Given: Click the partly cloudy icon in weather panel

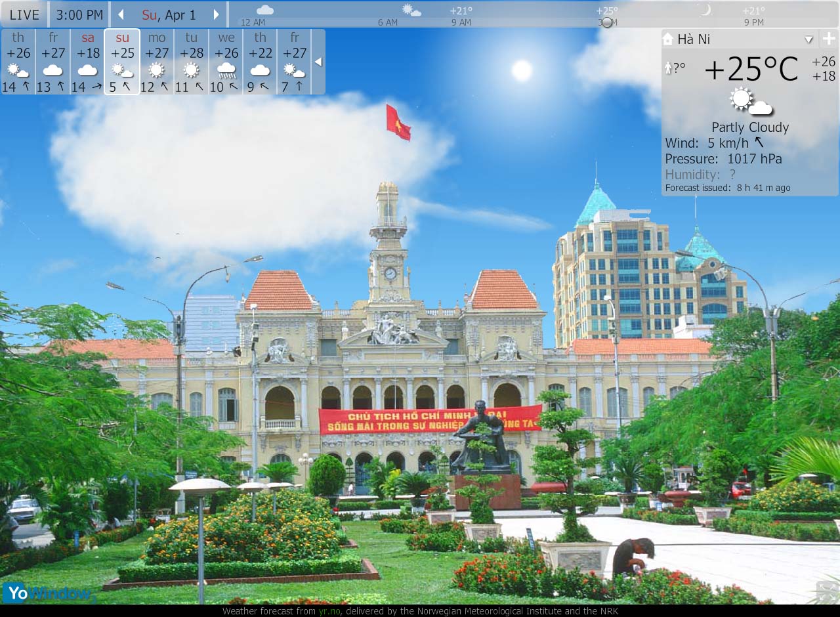Looking at the screenshot, I should pyautogui.click(x=750, y=102).
